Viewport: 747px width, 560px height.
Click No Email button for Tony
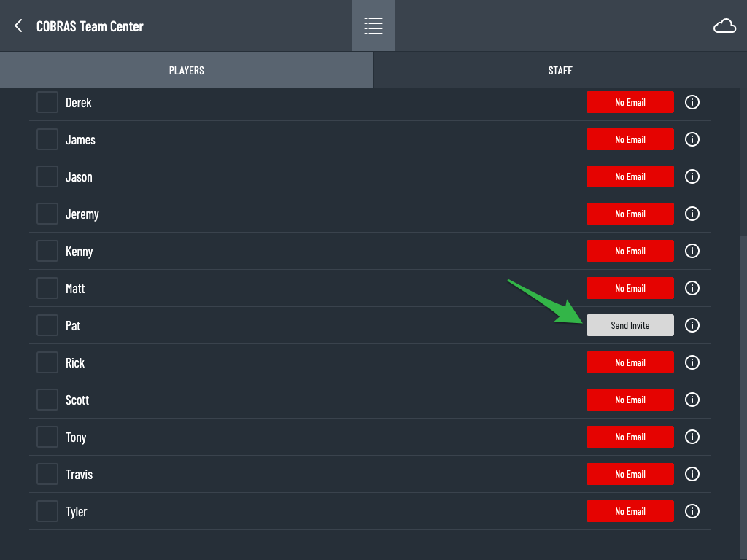(x=630, y=437)
